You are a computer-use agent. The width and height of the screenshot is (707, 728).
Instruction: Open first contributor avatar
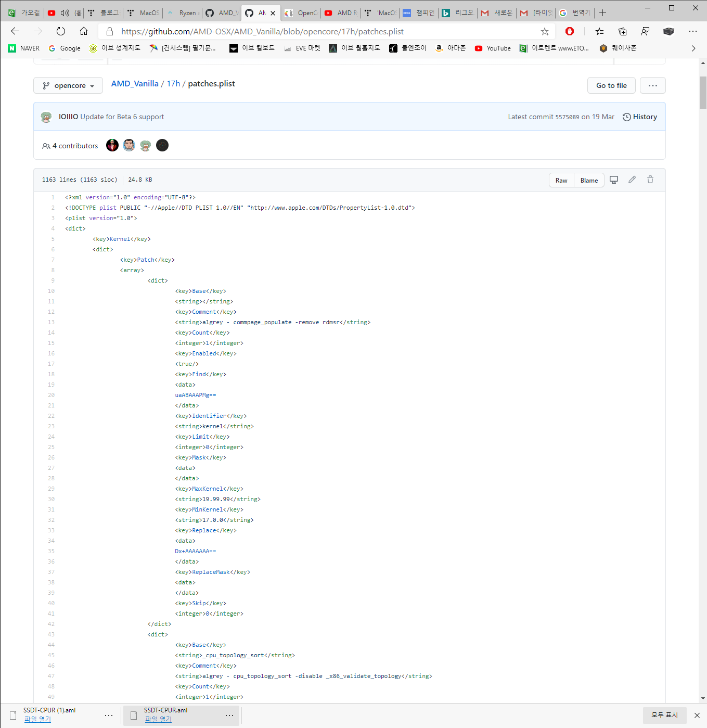tap(112, 145)
